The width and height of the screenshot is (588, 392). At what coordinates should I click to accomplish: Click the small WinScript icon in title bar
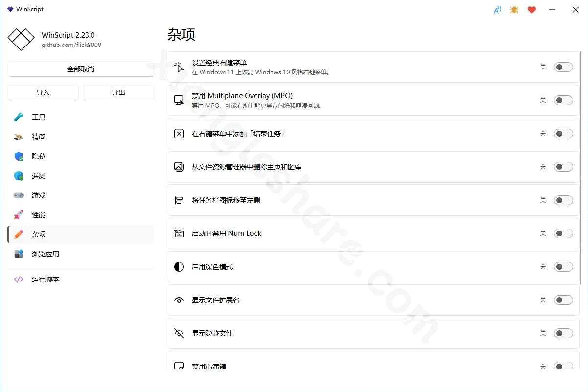pos(10,9)
